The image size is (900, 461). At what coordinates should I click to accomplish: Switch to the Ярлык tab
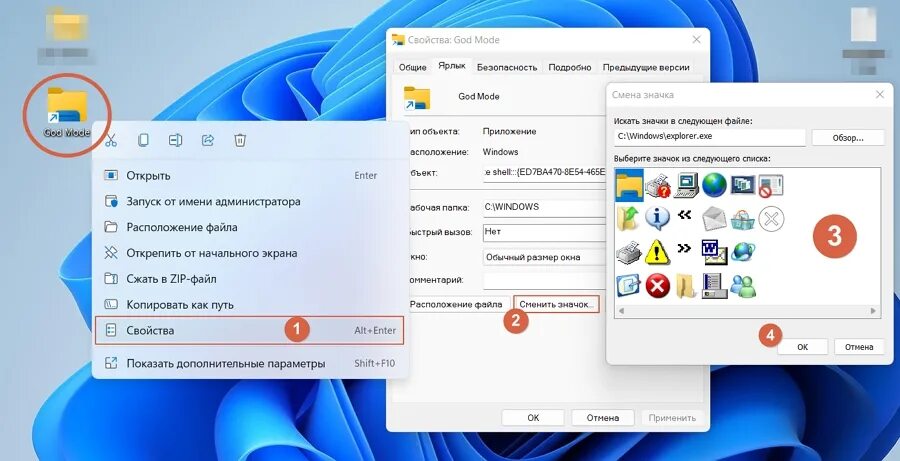click(x=452, y=66)
